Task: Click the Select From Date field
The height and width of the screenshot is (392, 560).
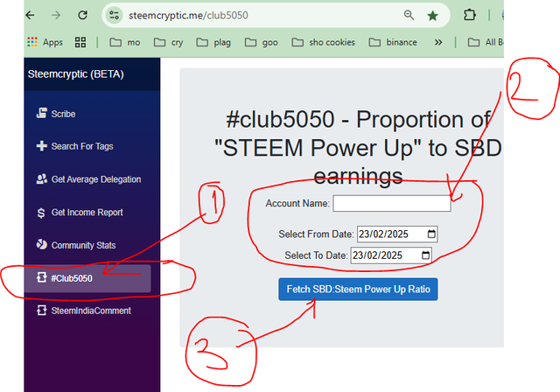Action: [x=397, y=234]
